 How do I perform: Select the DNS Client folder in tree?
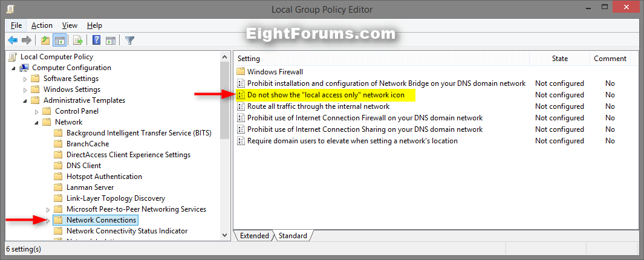tap(83, 166)
